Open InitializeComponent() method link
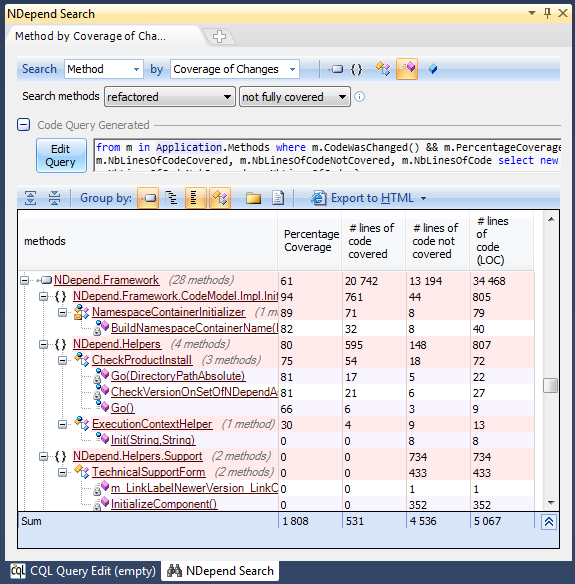 click(164, 504)
